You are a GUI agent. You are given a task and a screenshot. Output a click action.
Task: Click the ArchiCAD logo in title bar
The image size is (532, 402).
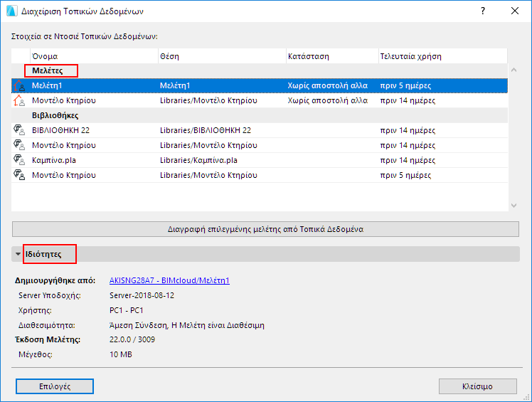point(11,11)
